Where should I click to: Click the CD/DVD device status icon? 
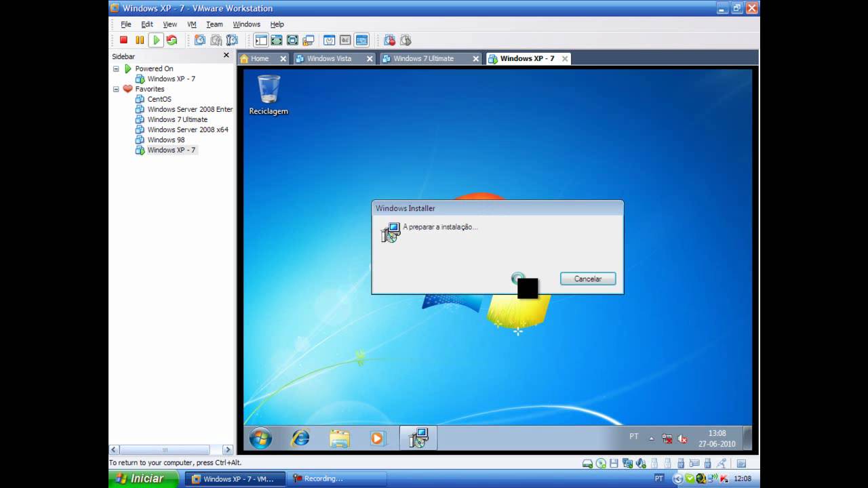point(601,464)
